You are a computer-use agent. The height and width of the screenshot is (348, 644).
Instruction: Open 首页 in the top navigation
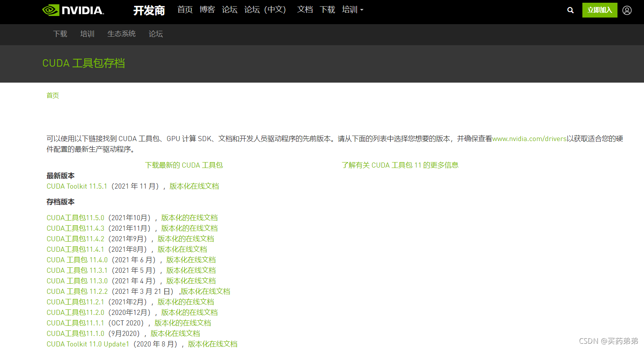185,10
